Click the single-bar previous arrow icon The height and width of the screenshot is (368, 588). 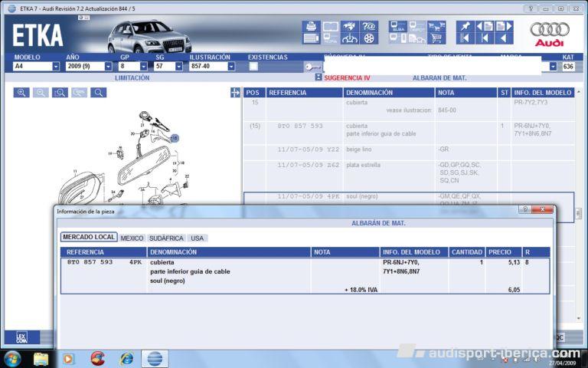coord(485,38)
